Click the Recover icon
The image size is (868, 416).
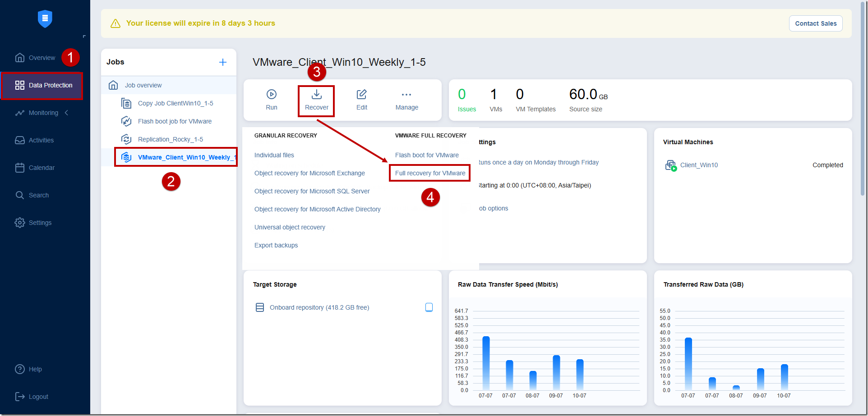[x=317, y=94]
